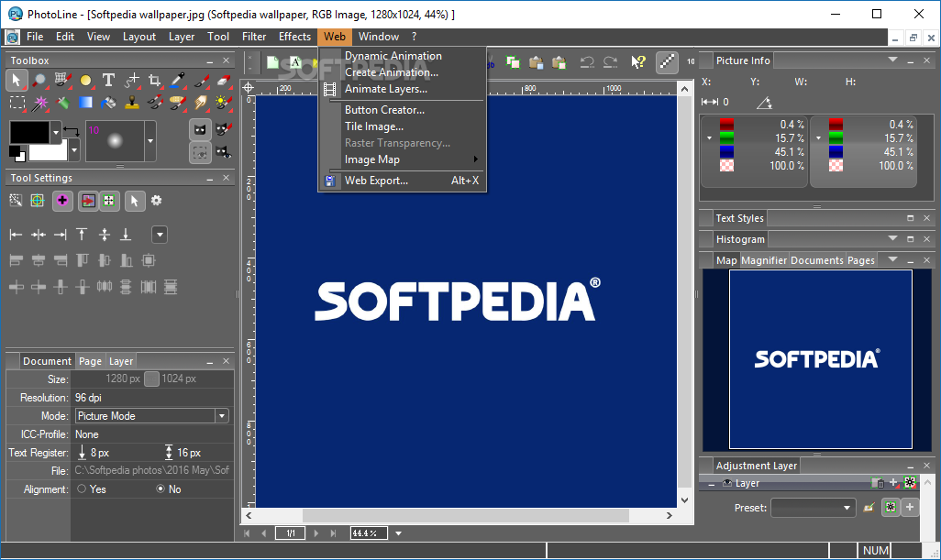The height and width of the screenshot is (560, 941).
Task: Click the edit preset icon beside Preset
Action: click(869, 508)
